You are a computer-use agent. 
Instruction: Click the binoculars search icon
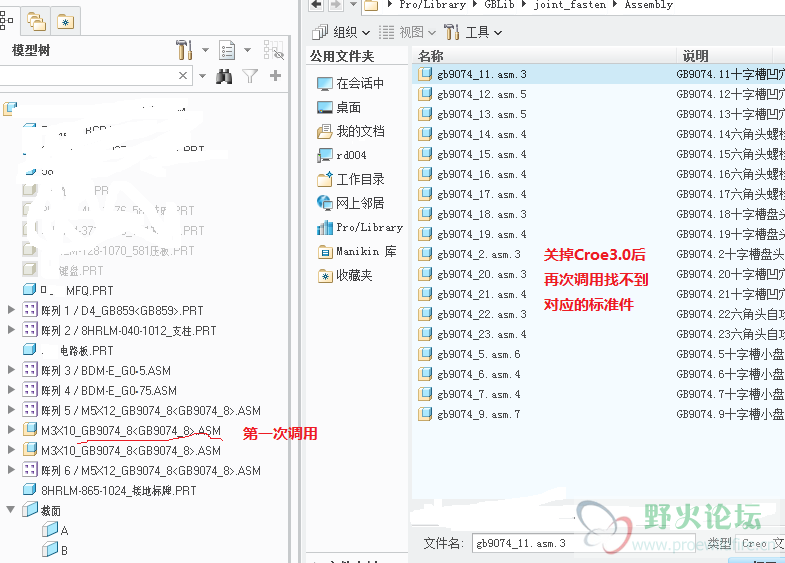(x=224, y=77)
